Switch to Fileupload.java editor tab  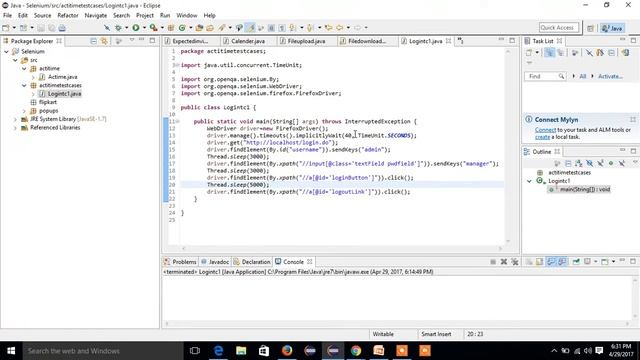pos(306,41)
